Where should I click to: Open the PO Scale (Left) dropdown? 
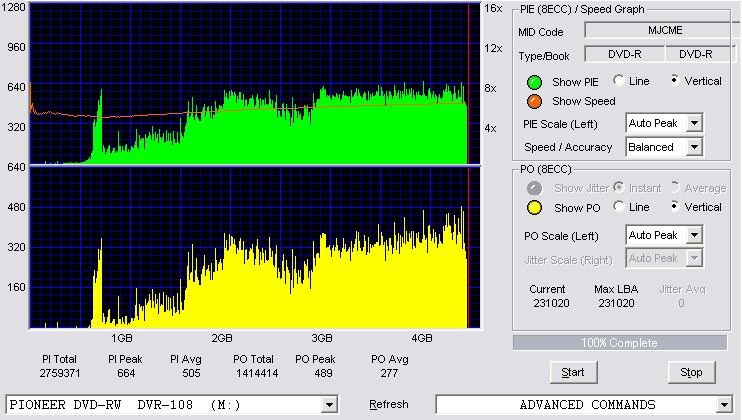tap(694, 235)
